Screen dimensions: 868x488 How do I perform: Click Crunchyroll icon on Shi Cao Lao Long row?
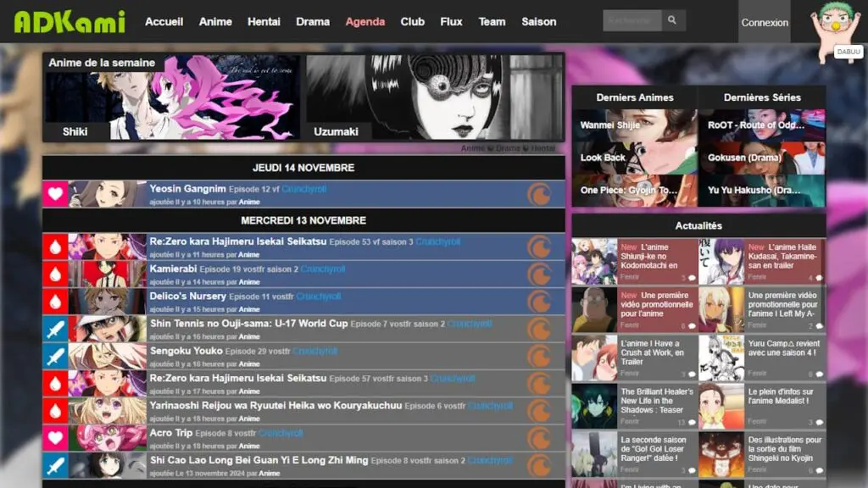[539, 466]
